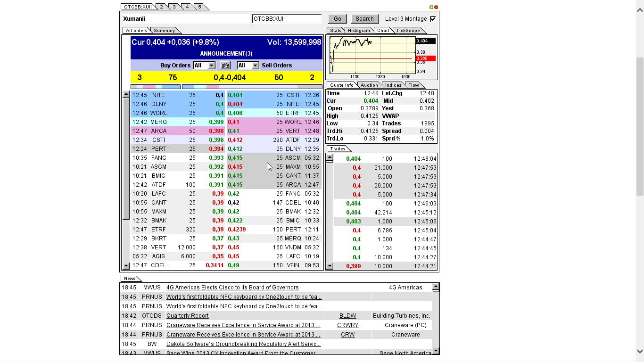Open the Quarterly Report news link
Viewport: 644px width, 362px height.
[x=188, y=316]
